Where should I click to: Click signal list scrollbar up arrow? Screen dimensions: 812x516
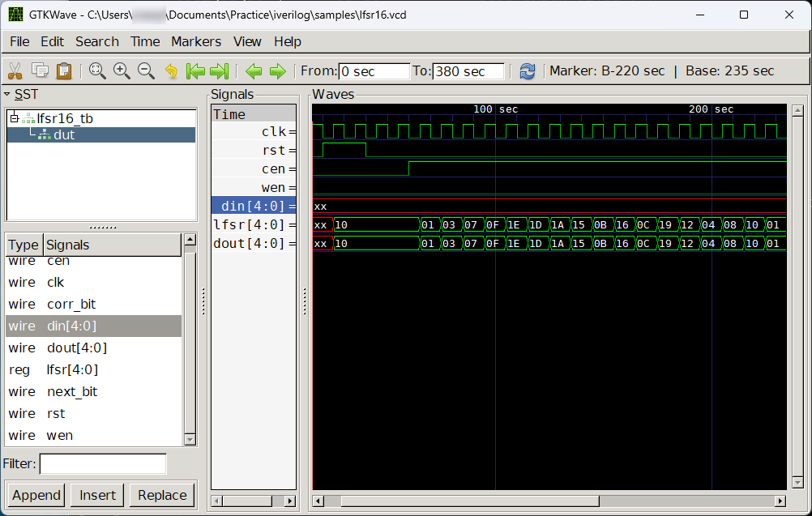(190, 240)
